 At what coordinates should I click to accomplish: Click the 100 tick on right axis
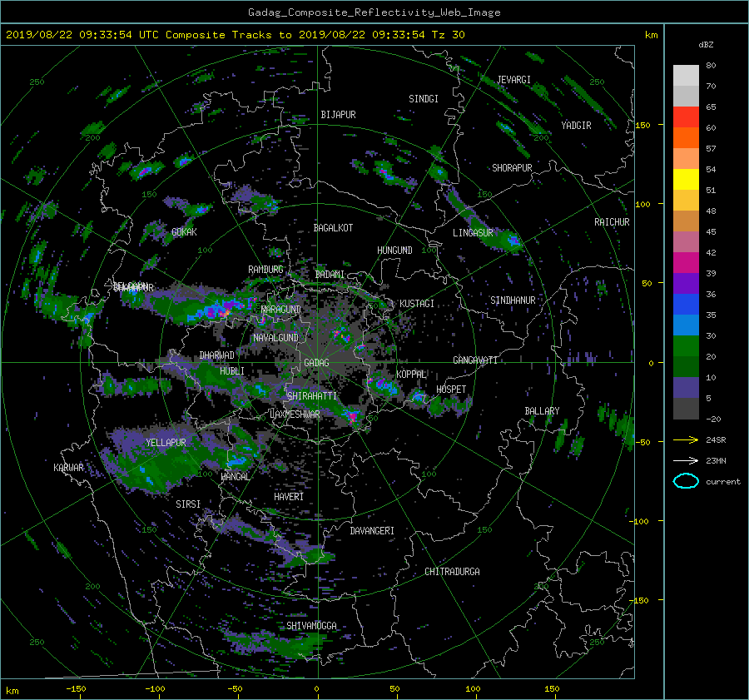coord(642,204)
